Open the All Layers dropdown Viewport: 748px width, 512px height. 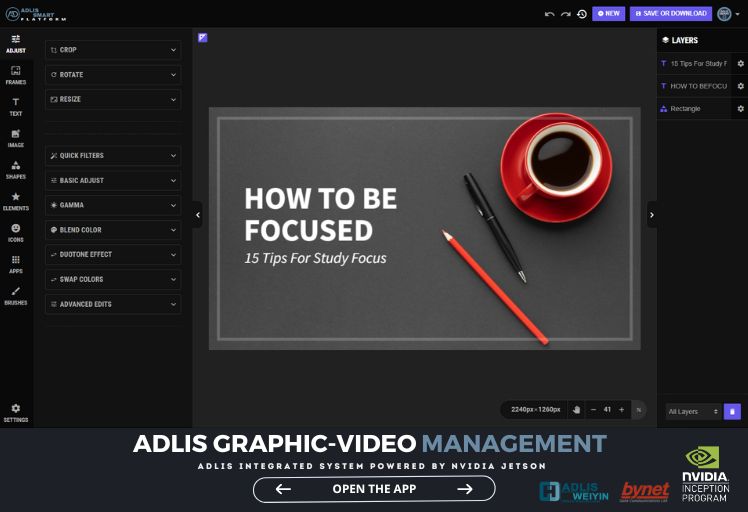tap(692, 411)
